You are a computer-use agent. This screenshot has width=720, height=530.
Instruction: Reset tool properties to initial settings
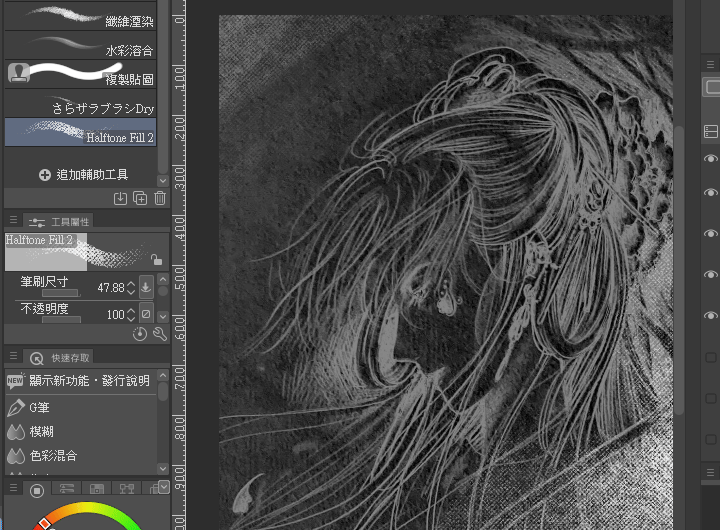coord(140,334)
